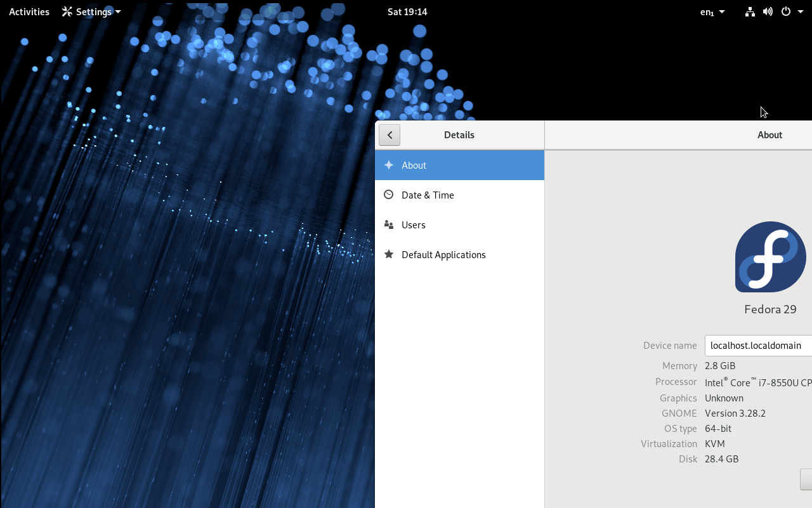Image resolution: width=812 pixels, height=508 pixels.
Task: Click the people icon for Users
Action: [389, 225]
